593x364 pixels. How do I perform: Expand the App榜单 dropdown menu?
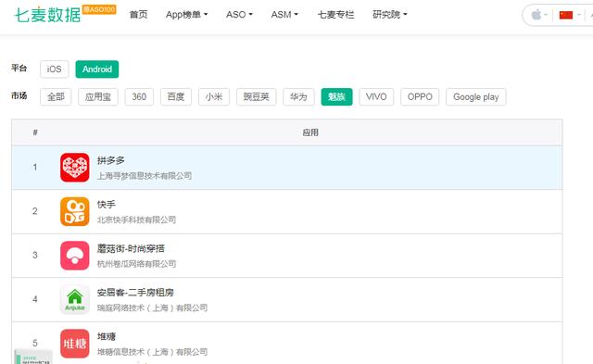(187, 15)
